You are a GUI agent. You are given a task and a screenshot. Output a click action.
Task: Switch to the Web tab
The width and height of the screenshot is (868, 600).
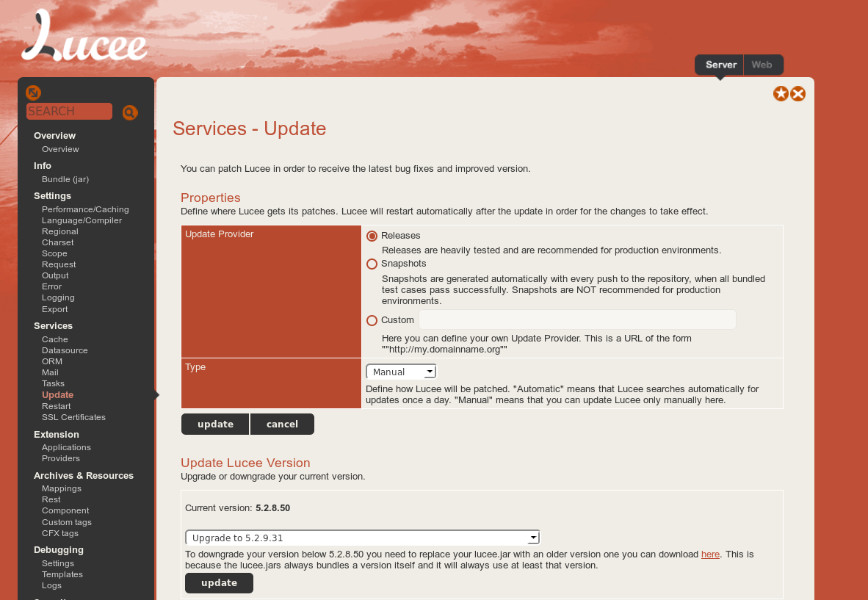762,65
